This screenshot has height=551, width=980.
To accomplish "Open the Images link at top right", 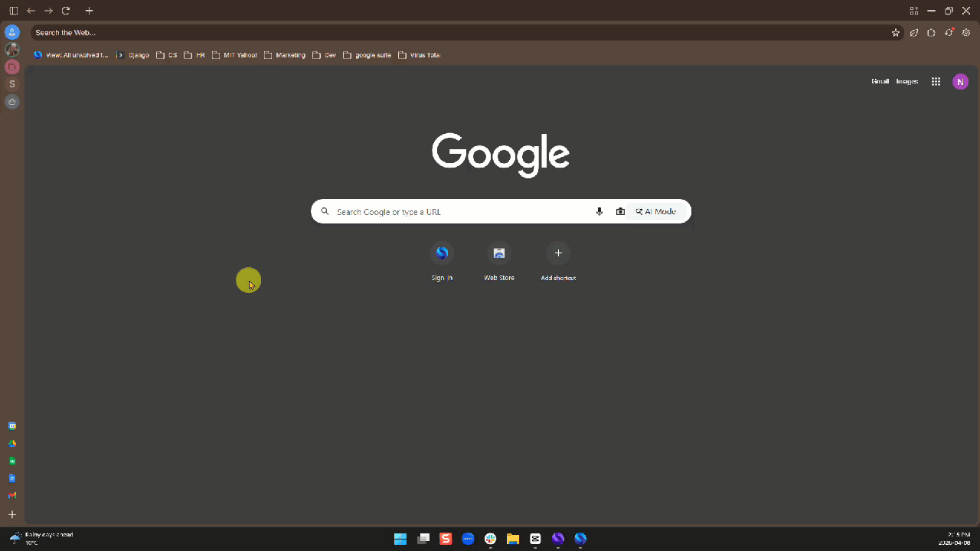I will point(907,81).
